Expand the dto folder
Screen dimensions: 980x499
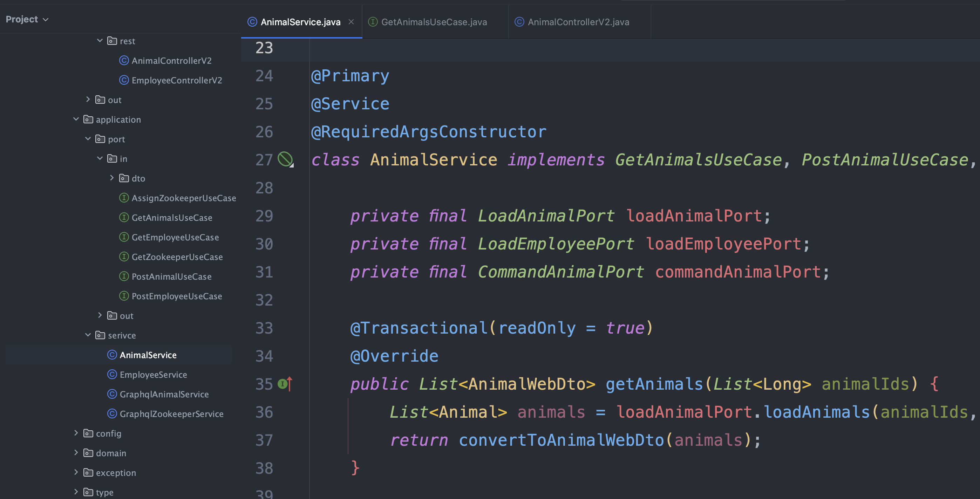pyautogui.click(x=111, y=178)
